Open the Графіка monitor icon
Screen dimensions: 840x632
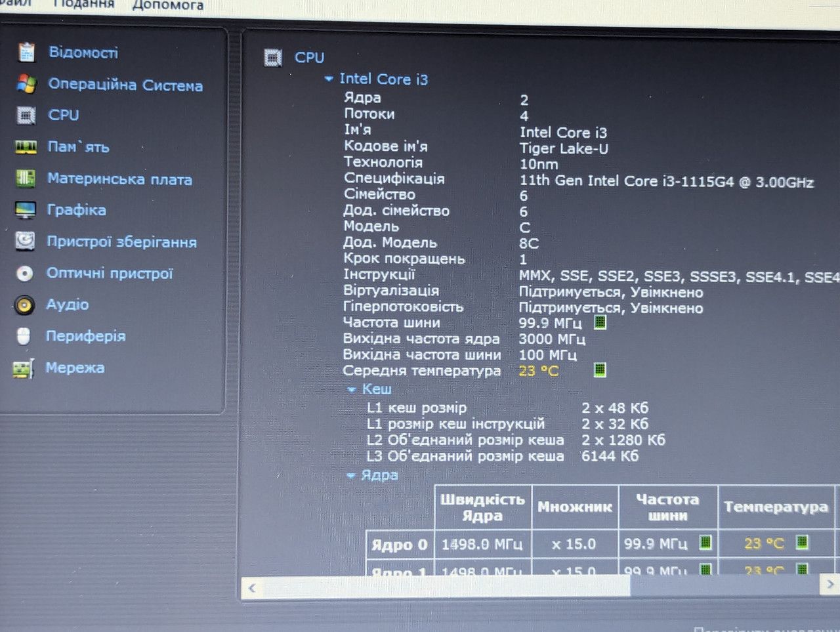26,210
